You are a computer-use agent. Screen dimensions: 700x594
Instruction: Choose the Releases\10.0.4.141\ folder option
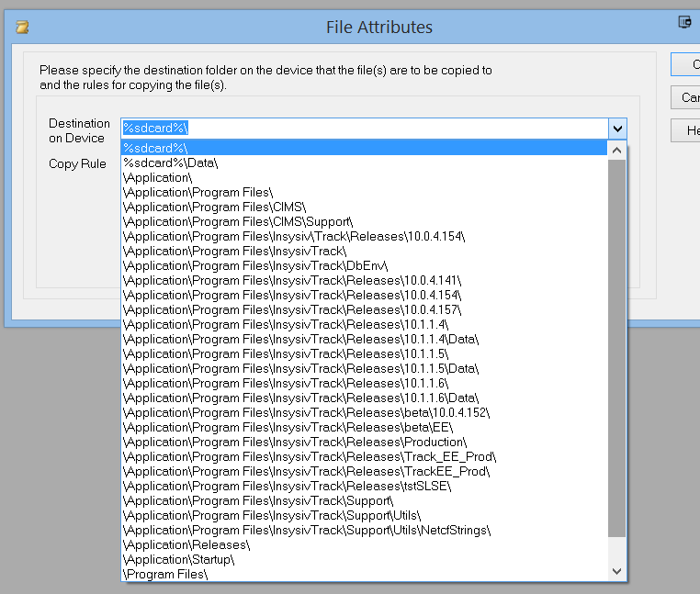tap(291, 280)
